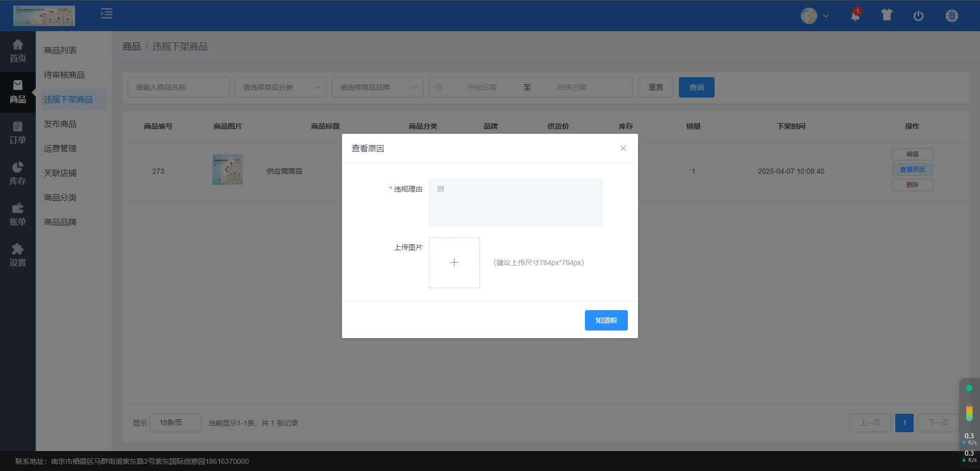Collapse the sidebar with hamburger icon
The image size is (980, 471).
(107, 14)
